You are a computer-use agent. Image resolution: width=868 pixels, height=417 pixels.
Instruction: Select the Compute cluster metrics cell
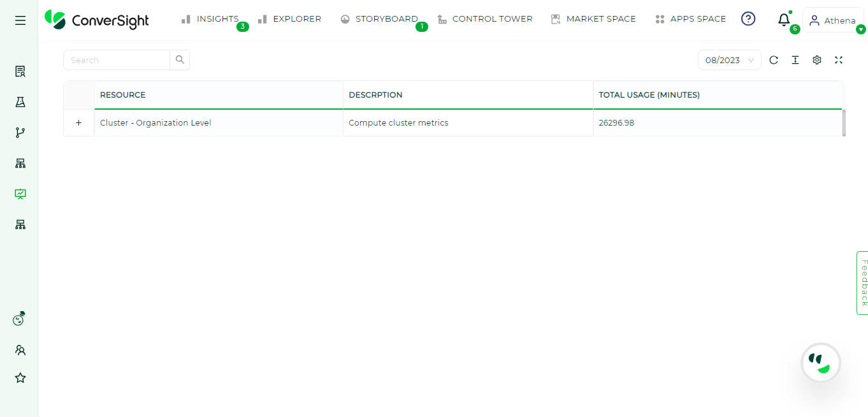click(468, 123)
